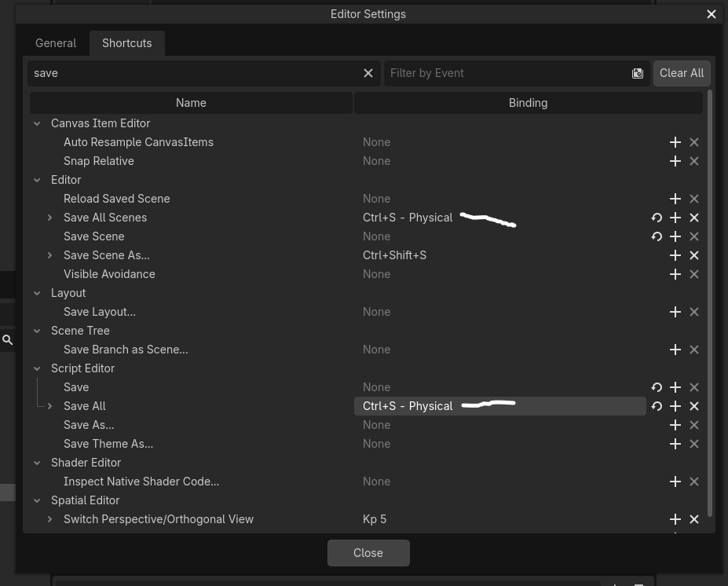
Task: Remove the Save Scene As... shortcut binding
Action: pos(694,255)
